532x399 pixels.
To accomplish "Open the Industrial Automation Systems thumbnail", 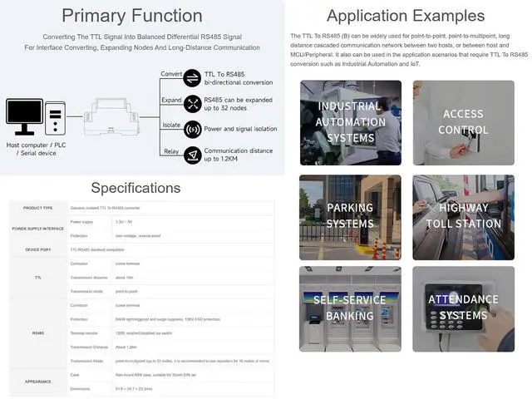I will pos(351,123).
